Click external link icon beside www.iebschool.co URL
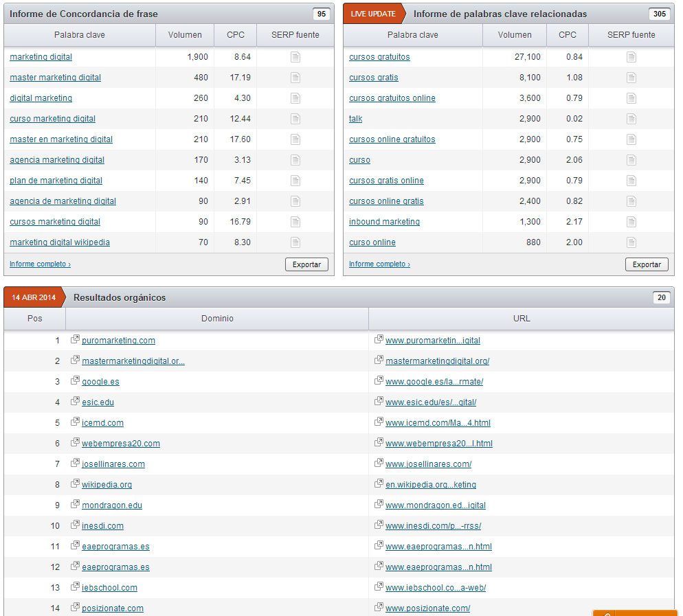Screen dimensions: 683x616 tap(379, 586)
